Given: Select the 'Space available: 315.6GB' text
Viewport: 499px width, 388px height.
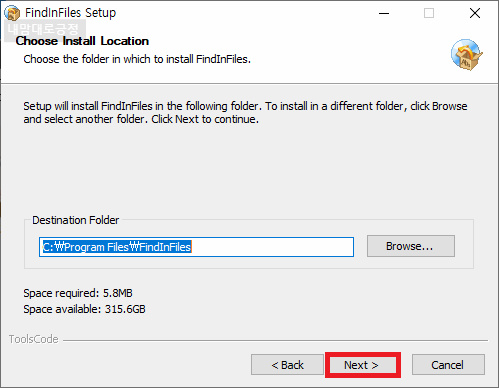Looking at the screenshot, I should click(84, 309).
